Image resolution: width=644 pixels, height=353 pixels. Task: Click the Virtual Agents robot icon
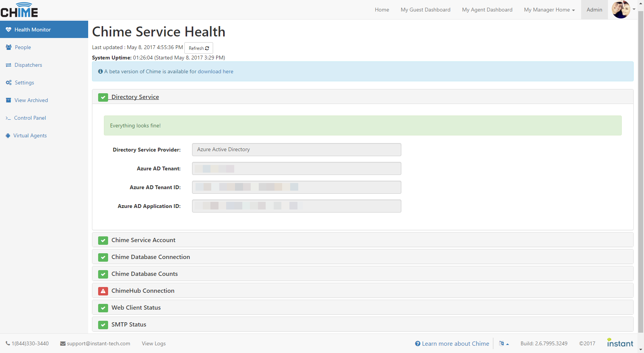[x=8, y=135]
